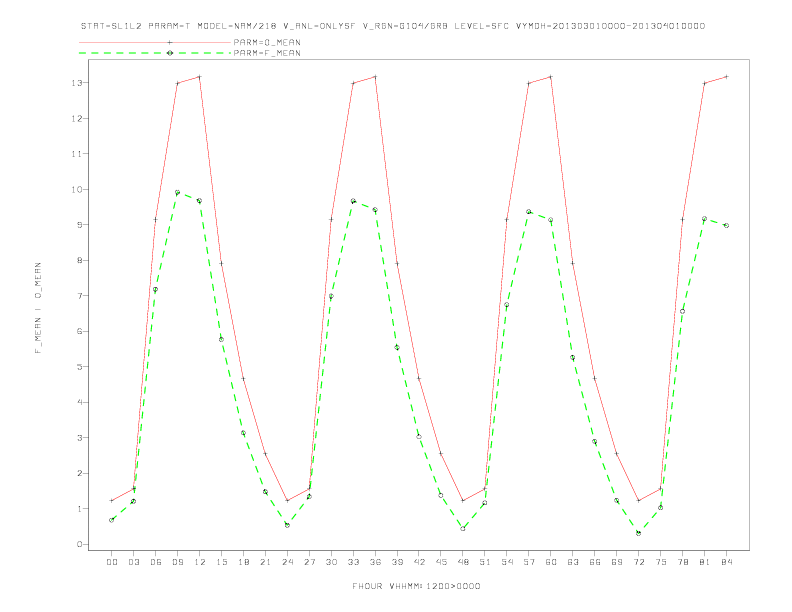Click x-axis forecast hour label 66
This screenshot has height=612, width=792.
click(x=595, y=562)
